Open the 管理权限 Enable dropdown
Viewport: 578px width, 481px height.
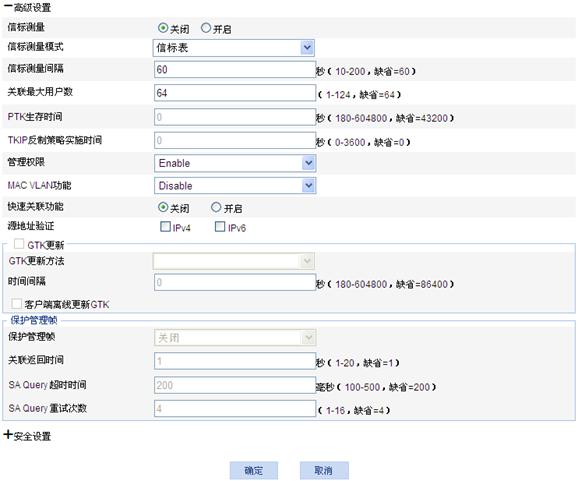pyautogui.click(x=235, y=163)
